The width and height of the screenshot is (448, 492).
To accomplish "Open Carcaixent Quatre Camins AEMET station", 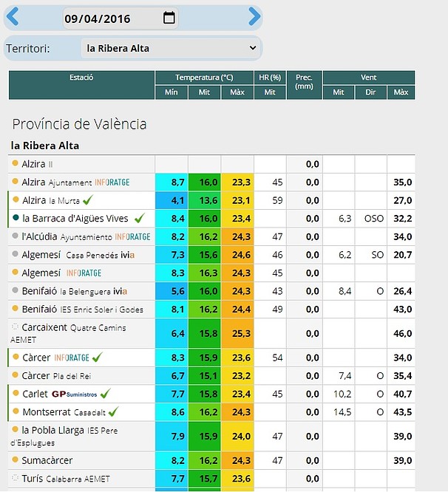I will click(x=68, y=333).
